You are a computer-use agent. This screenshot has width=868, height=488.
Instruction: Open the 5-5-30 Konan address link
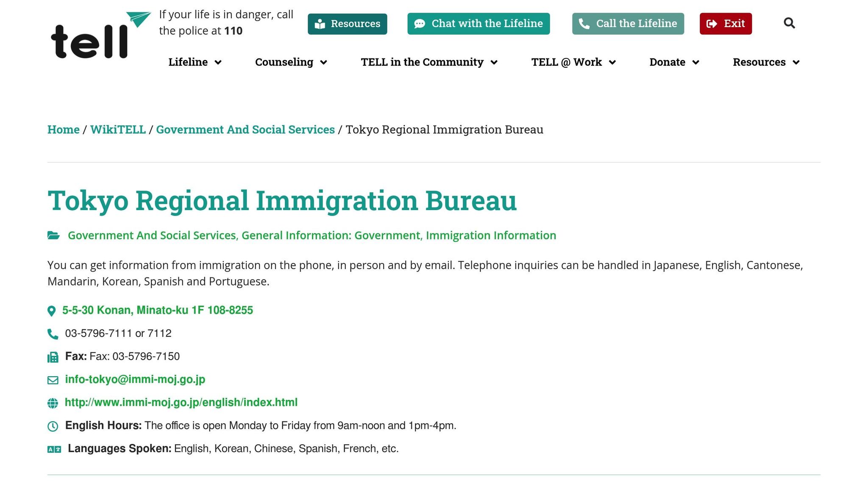click(158, 311)
